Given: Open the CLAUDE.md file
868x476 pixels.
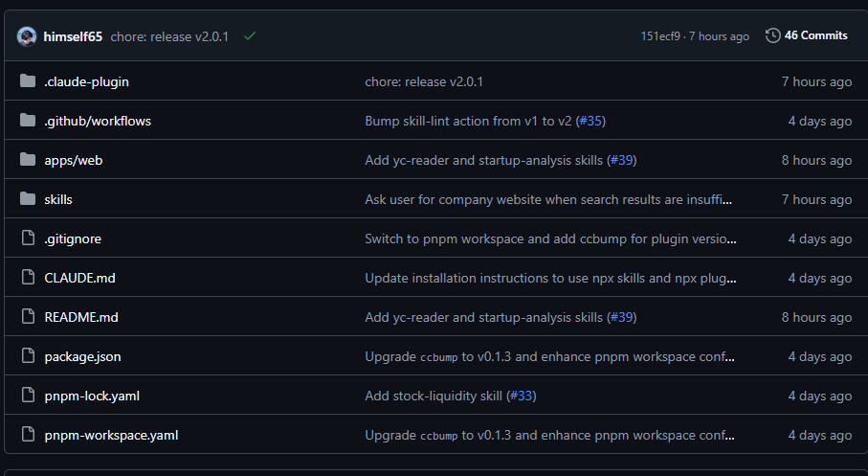Looking at the screenshot, I should click(79, 278).
